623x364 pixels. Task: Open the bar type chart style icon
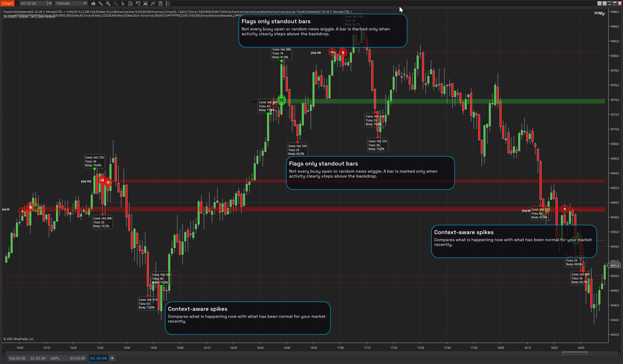click(x=93, y=3)
